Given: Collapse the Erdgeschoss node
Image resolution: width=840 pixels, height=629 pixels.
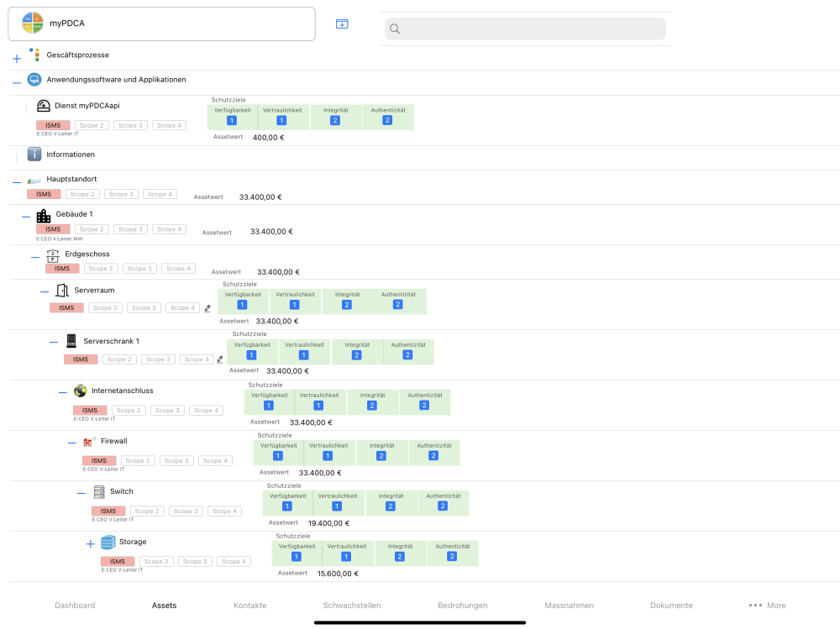Looking at the screenshot, I should tap(34, 257).
